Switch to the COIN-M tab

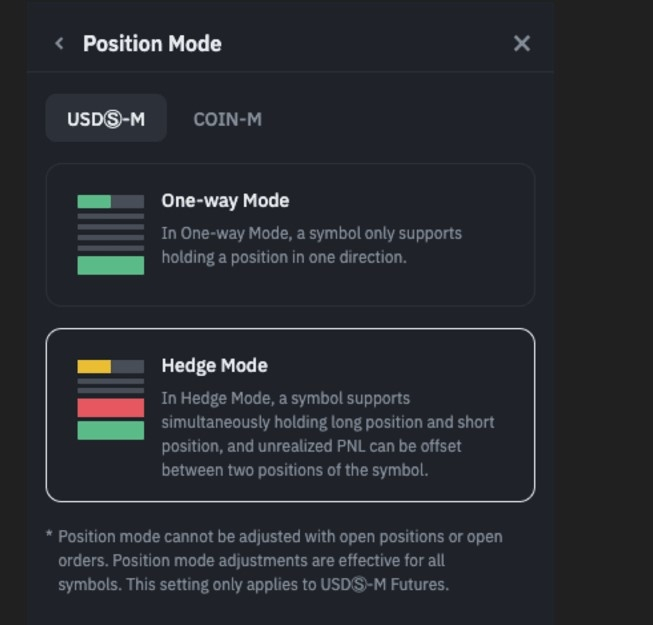[227, 119]
